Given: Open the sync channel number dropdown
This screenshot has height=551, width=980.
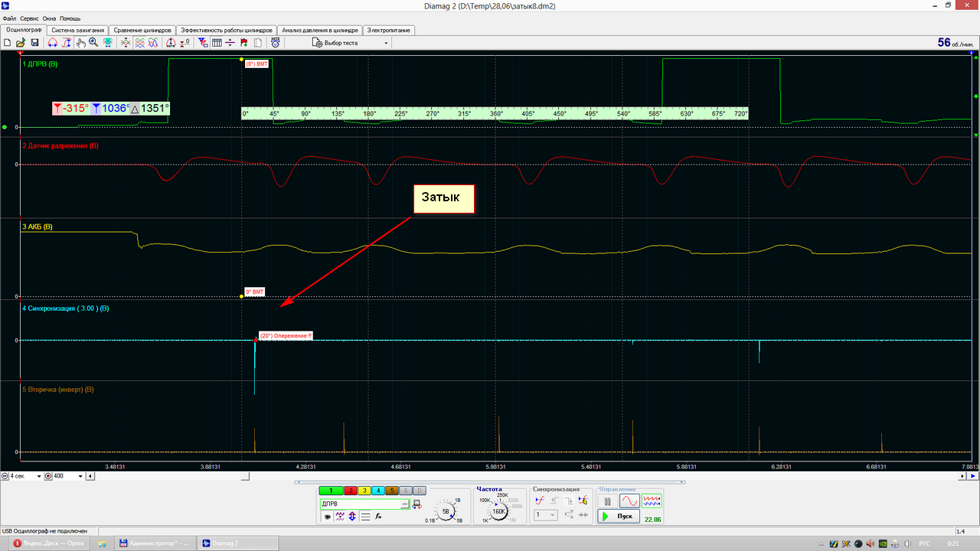Looking at the screenshot, I should (547, 515).
